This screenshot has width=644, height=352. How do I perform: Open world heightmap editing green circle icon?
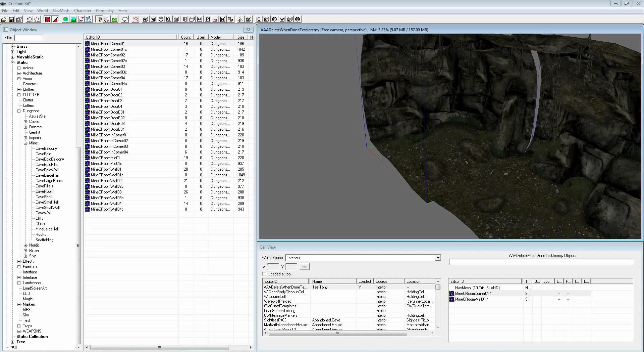tap(65, 19)
